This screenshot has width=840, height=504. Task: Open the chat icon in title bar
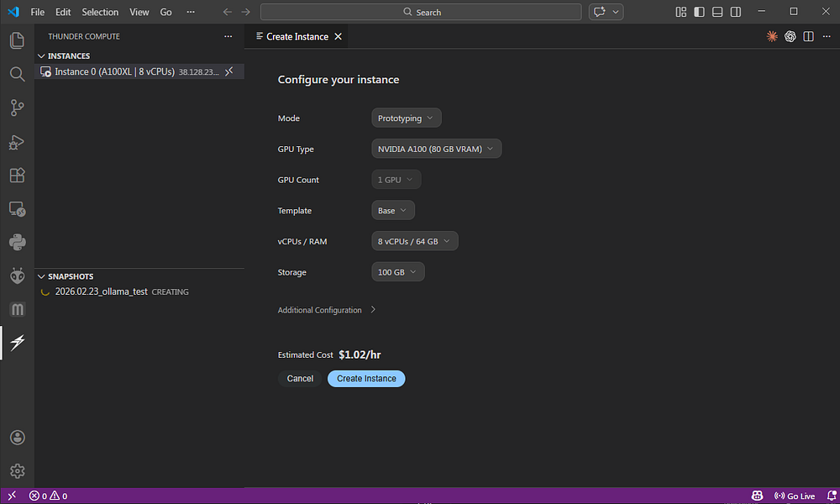coord(600,12)
